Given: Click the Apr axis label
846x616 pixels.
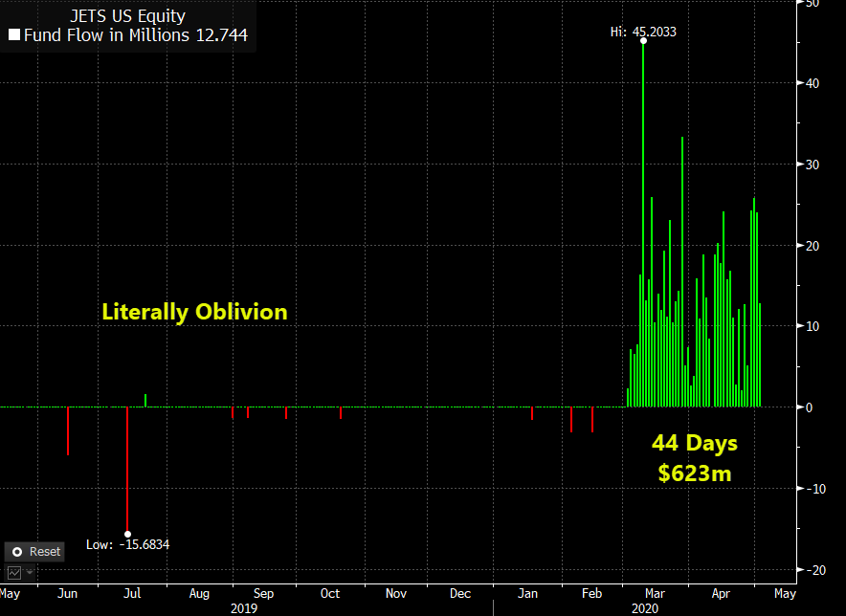Looking at the screenshot, I should click(x=721, y=594).
